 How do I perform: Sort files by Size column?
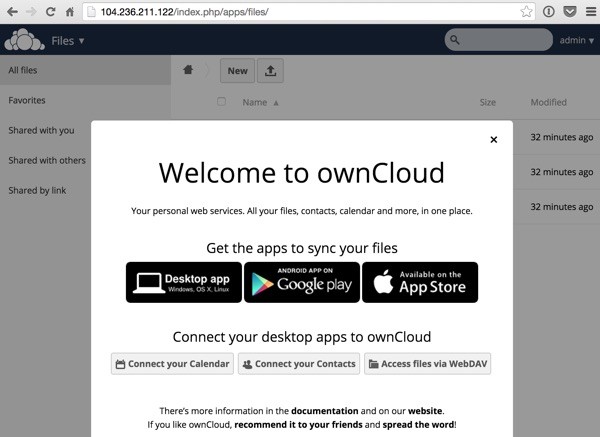click(x=488, y=102)
